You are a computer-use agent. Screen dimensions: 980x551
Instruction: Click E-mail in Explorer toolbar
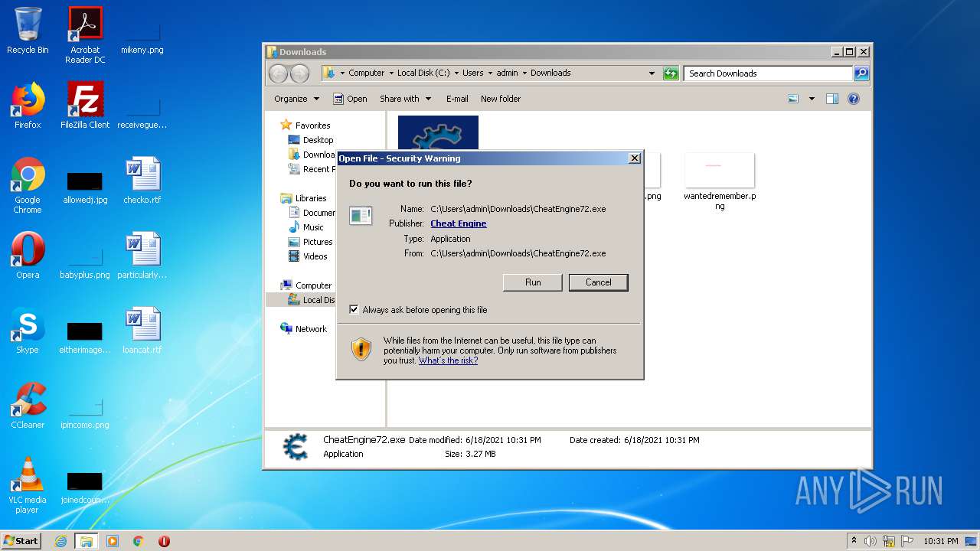(x=457, y=99)
